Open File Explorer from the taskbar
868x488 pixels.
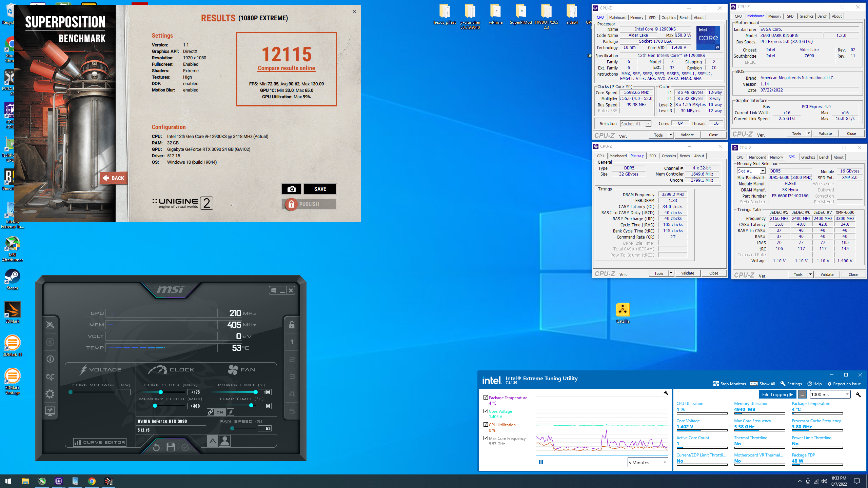(25, 481)
